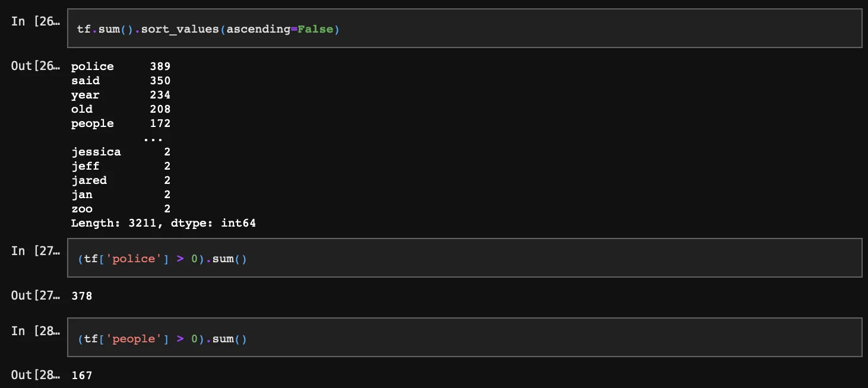Select the In [27 prompt label
Image resolution: width=868 pixels, height=388 pixels.
(35, 251)
